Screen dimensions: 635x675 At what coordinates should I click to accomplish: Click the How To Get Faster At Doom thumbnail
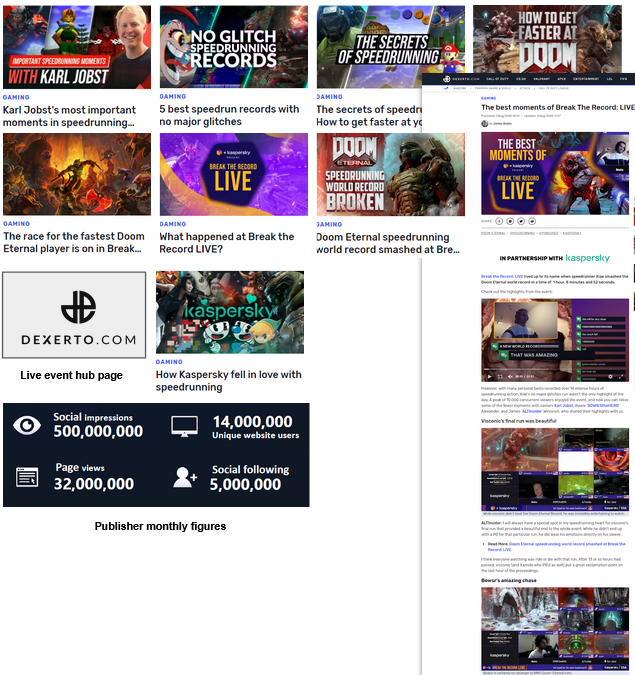click(x=547, y=39)
